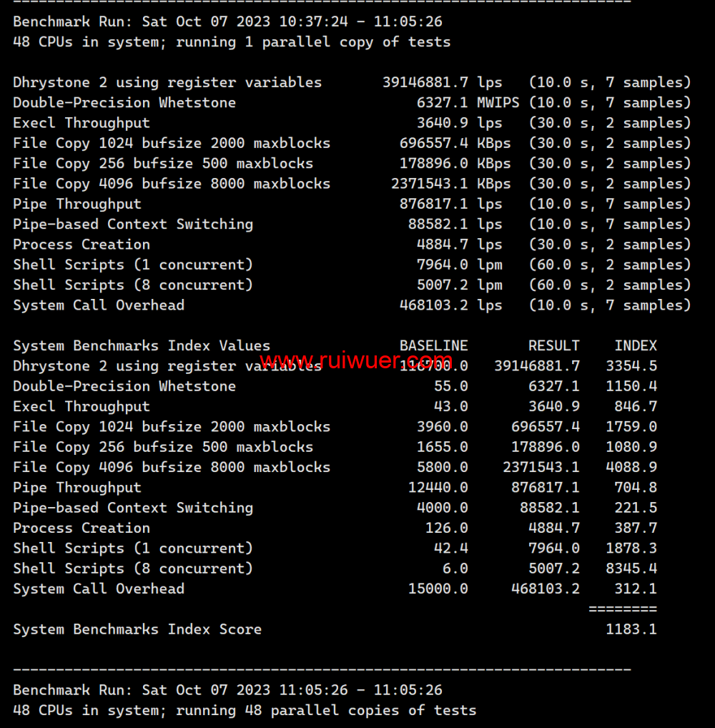This screenshot has height=728, width=715.
Task: Click the BASELINE column header
Action: (433, 345)
